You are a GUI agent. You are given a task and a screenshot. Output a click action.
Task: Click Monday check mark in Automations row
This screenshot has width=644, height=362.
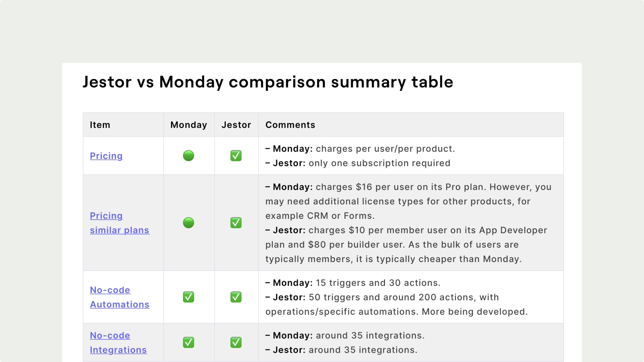[189, 297]
